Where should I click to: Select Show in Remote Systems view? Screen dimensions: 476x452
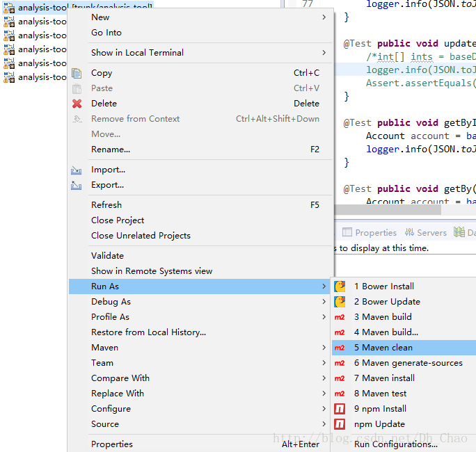200,271
